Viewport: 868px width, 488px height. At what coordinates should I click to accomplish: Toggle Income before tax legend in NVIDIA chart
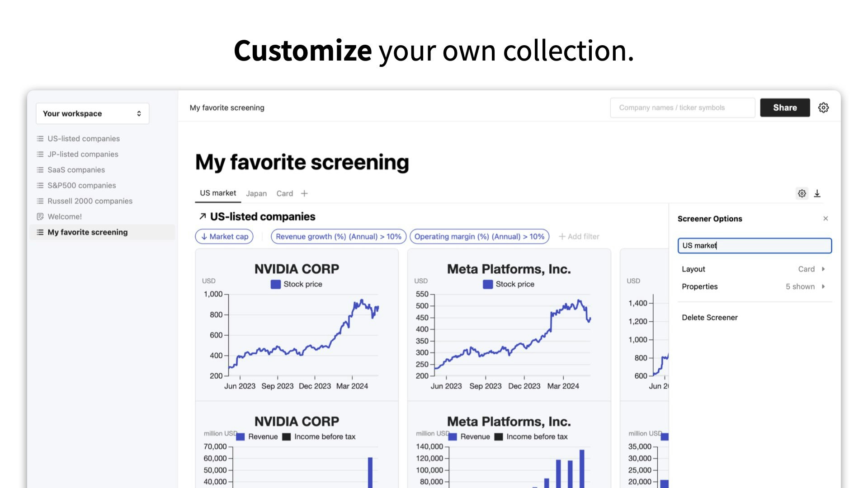(319, 436)
